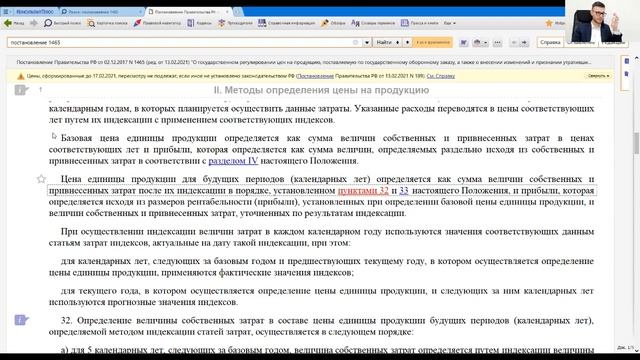Click the vertical scrollbar thumb
This screenshot has height=360, width=640.
point(636,143)
